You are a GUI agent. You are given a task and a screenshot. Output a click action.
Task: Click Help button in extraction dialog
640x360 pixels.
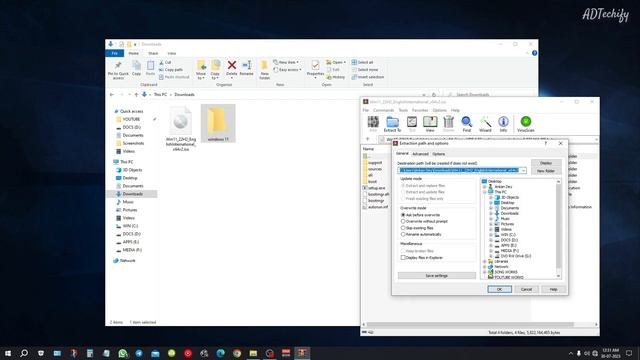(x=553, y=289)
